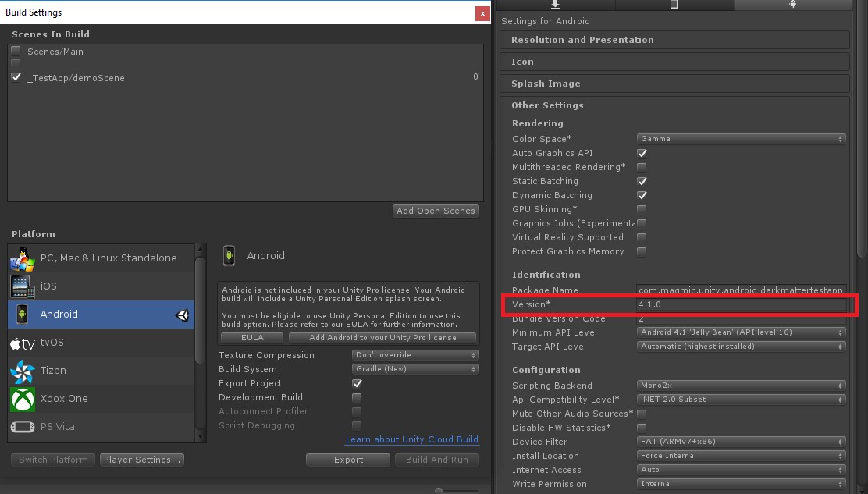Click the Android icon in details header

coord(229,256)
